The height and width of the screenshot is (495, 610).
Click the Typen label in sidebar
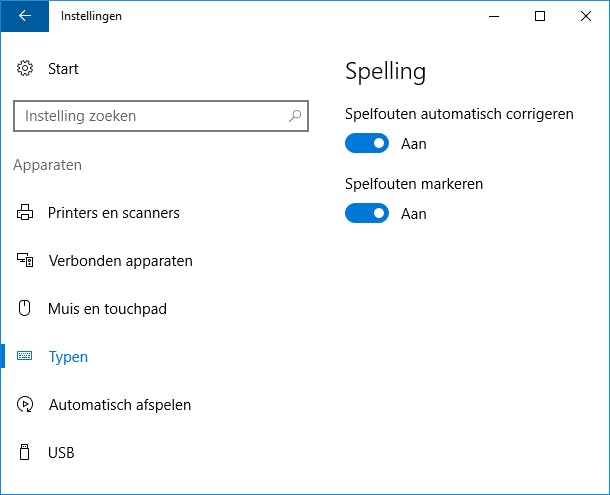(68, 357)
